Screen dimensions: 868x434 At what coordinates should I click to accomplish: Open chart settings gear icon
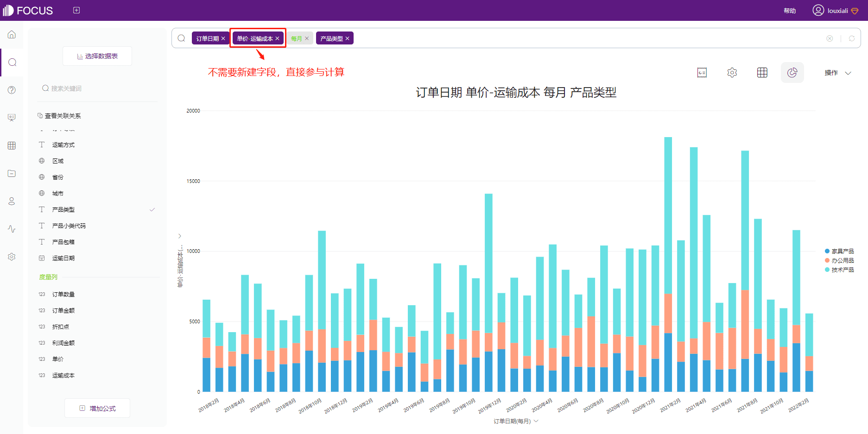click(x=732, y=73)
